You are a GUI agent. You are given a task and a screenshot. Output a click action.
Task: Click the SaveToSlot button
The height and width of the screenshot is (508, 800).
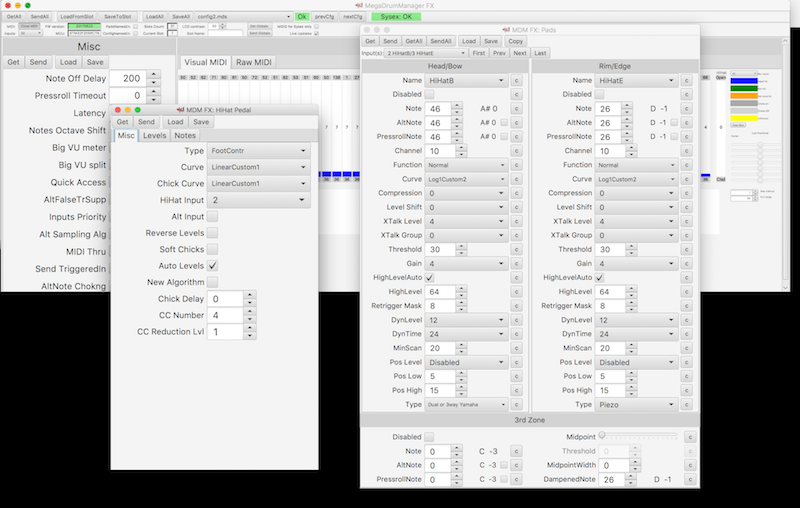tap(119, 17)
